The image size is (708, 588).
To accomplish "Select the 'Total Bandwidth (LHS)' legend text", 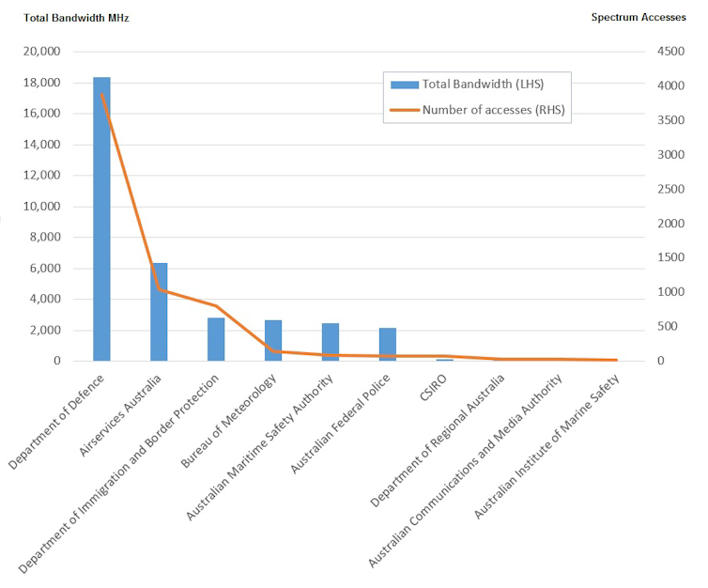I will 483,85.
